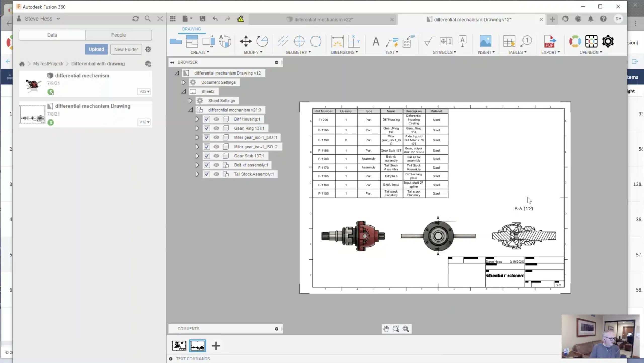Open the V12 version dropdown

(x=144, y=122)
